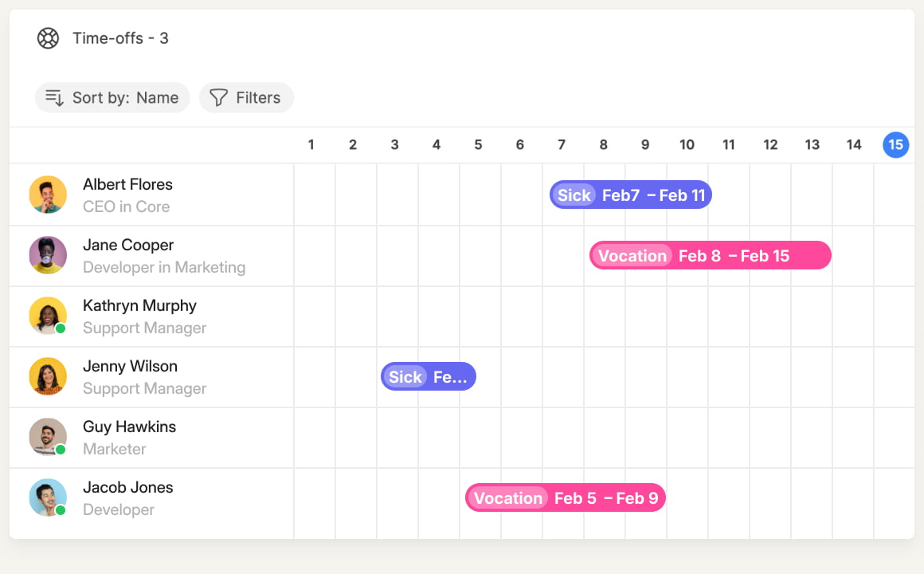The width and height of the screenshot is (924, 574).
Task: Click the Kathryn Murphy name
Action: pos(139,305)
